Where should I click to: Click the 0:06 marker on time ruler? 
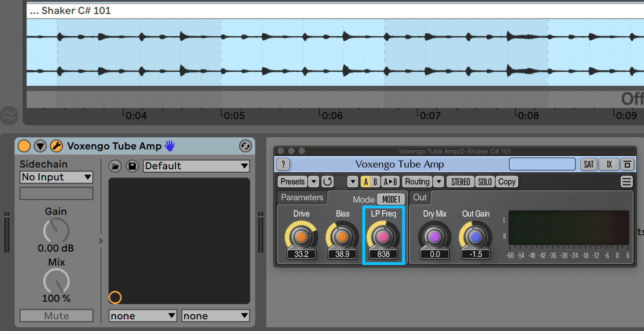click(x=332, y=116)
